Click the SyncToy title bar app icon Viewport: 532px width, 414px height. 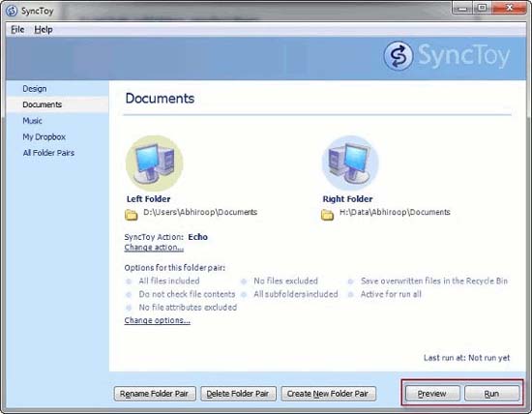coord(12,11)
